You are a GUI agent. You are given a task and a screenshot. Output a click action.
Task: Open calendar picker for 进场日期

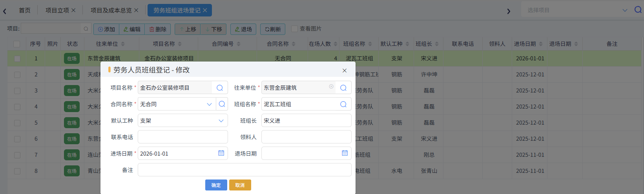pyautogui.click(x=221, y=153)
